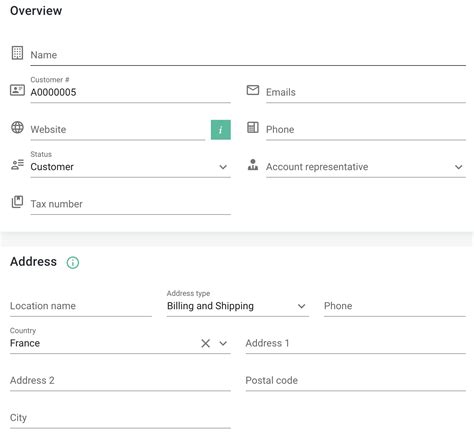Click the green info button beside Website
Viewport: 474px width, 439px height.
click(x=221, y=130)
